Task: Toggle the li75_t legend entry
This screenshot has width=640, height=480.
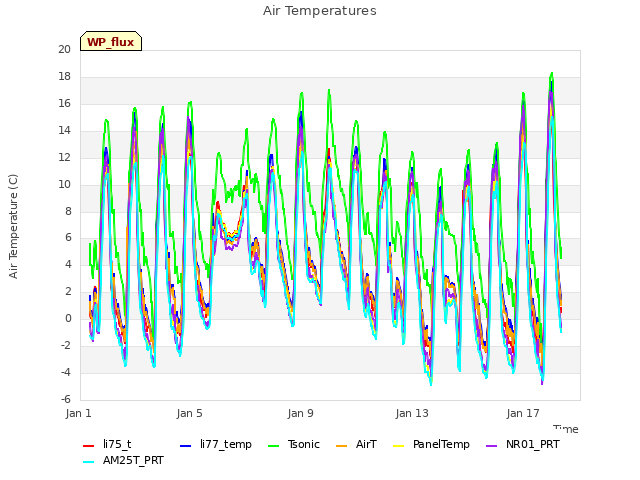Action: coord(107,444)
